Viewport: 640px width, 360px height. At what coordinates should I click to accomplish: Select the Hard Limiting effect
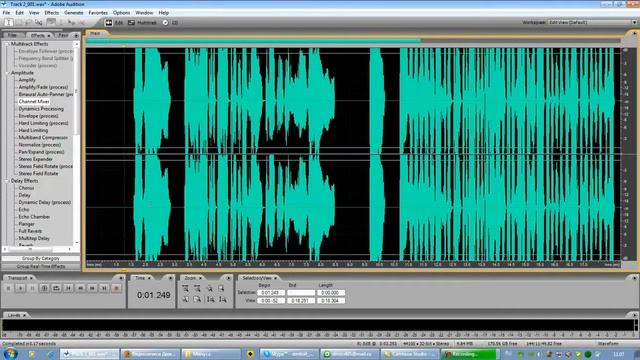33,131
